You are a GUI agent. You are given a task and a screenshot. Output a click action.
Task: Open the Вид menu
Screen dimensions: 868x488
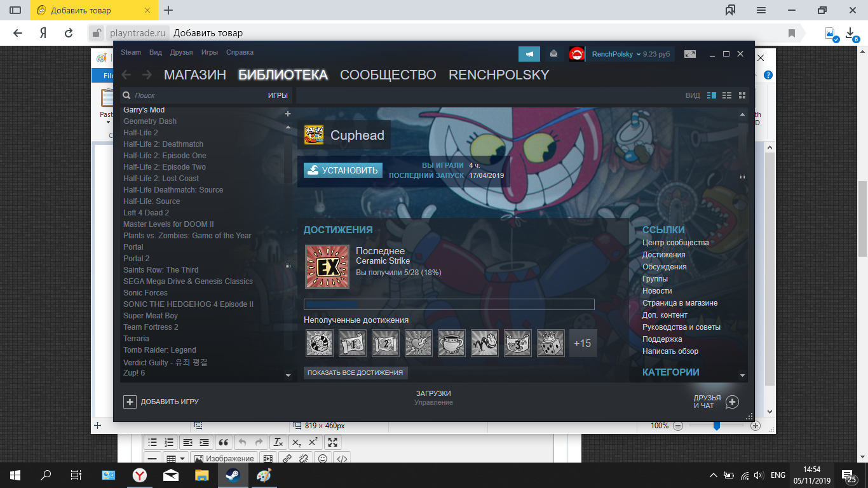(156, 52)
